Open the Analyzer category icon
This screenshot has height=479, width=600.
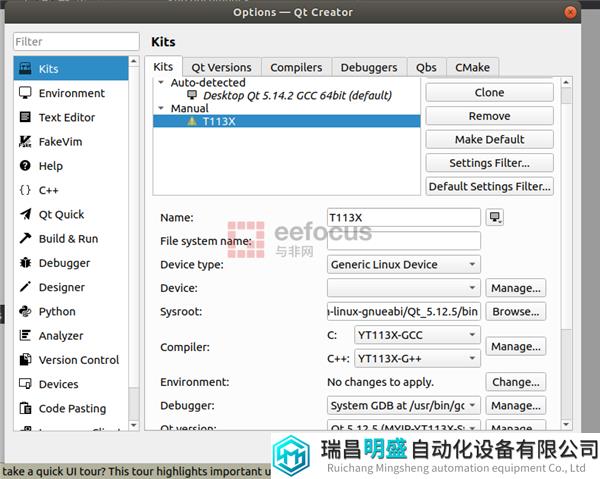click(x=25, y=336)
